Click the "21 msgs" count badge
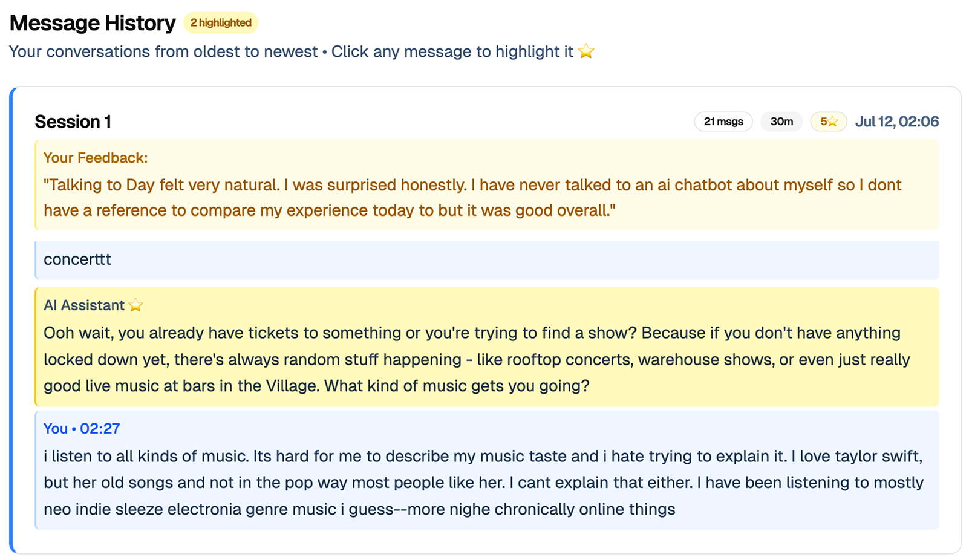This screenshot has height=560, width=972. [x=723, y=122]
